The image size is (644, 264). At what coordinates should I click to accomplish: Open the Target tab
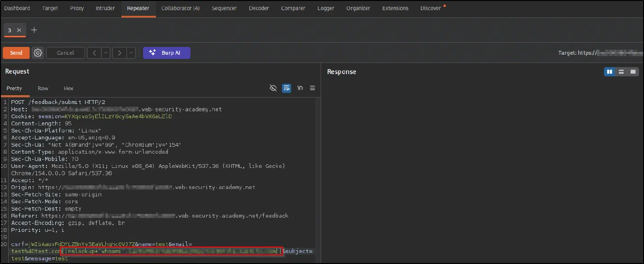point(50,8)
